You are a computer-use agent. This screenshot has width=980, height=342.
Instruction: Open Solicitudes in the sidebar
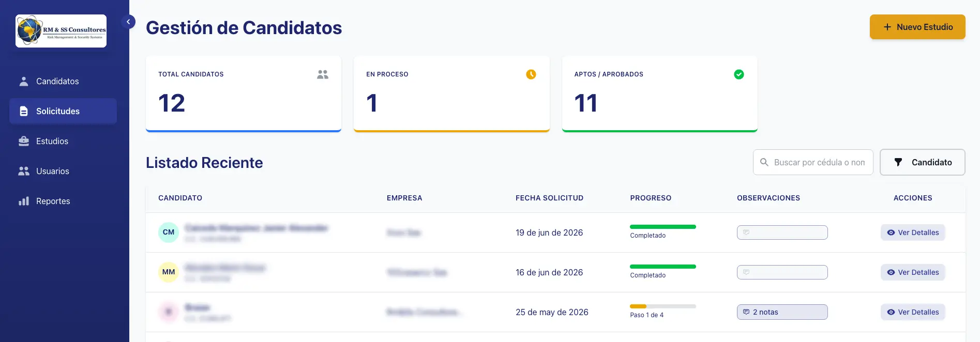[x=63, y=111]
